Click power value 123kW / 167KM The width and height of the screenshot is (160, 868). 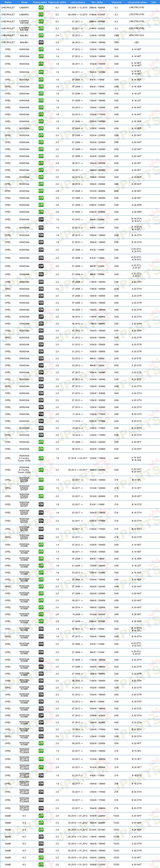(x=97, y=35)
